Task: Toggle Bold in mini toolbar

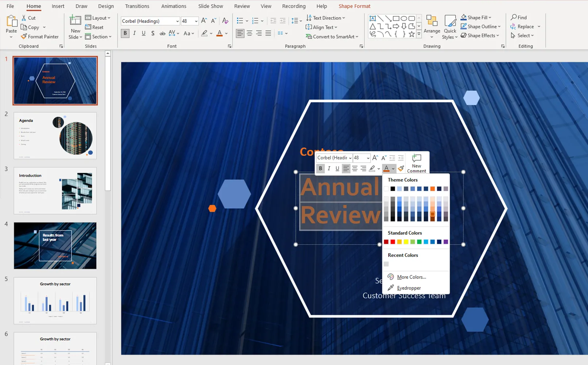Action: pos(321,168)
